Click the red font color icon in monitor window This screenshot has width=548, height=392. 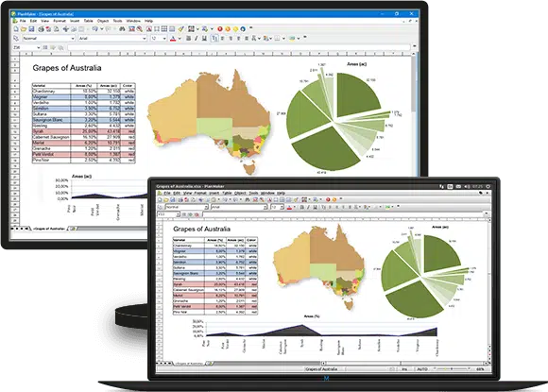(173, 39)
